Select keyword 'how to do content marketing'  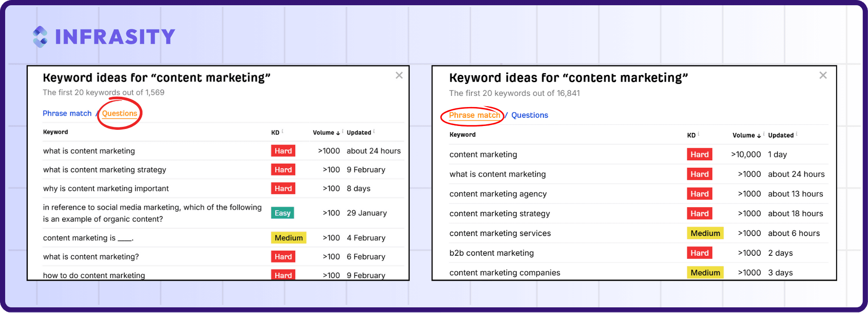point(94,276)
